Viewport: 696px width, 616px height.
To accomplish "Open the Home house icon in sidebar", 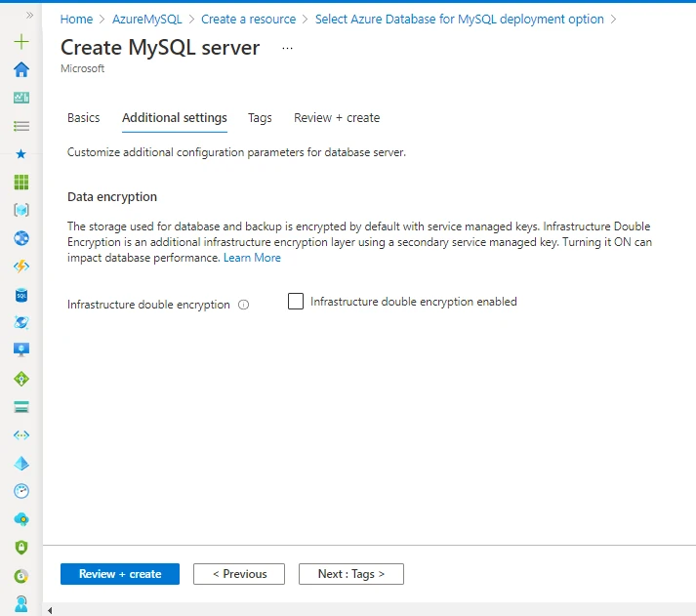I will [21, 69].
